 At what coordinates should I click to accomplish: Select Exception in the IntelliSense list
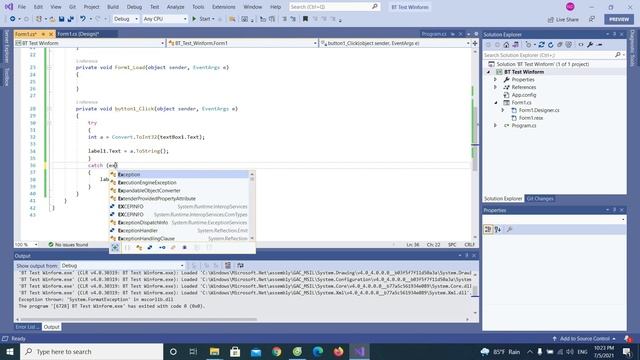click(x=179, y=175)
